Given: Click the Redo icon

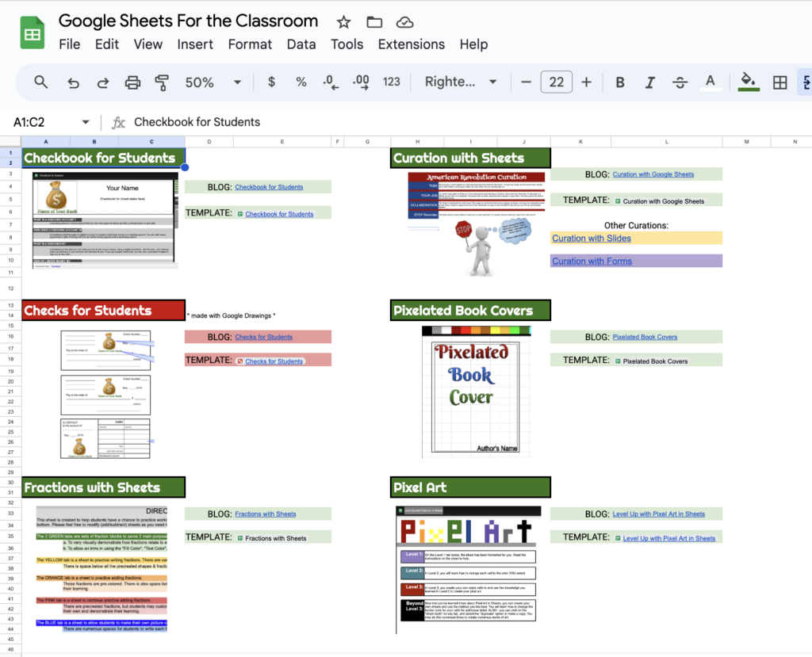Looking at the screenshot, I should coord(101,82).
